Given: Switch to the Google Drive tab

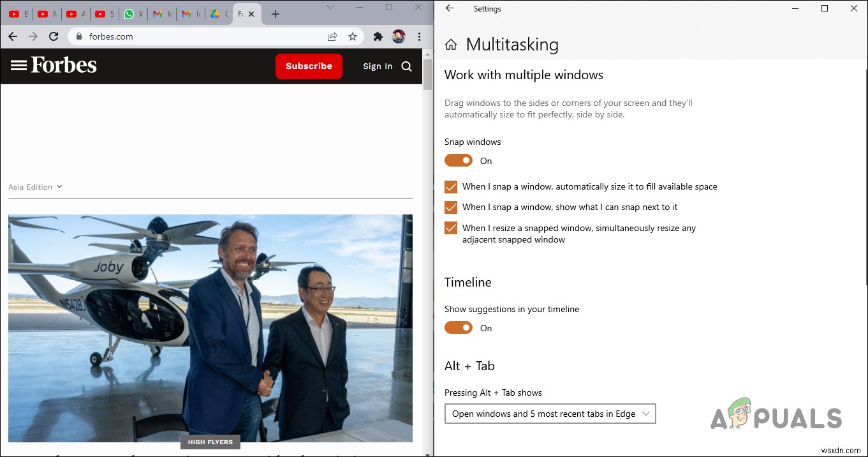Looking at the screenshot, I should point(219,14).
